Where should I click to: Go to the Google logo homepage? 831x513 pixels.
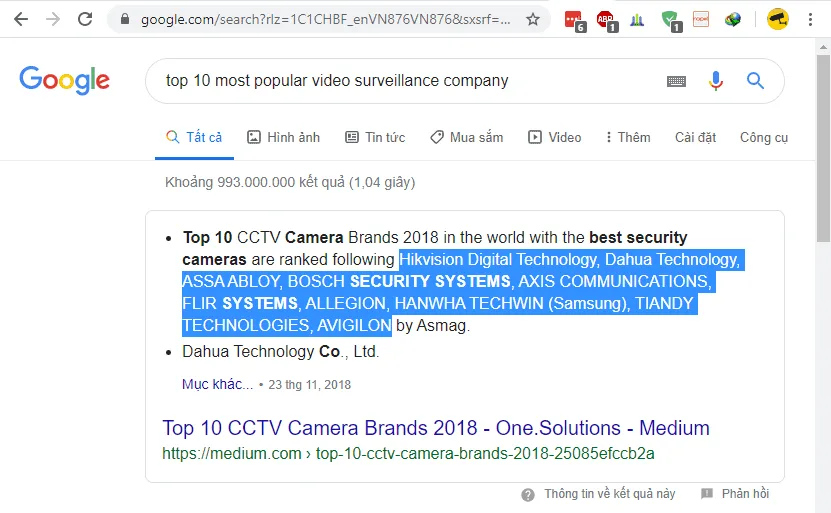pyautogui.click(x=64, y=80)
